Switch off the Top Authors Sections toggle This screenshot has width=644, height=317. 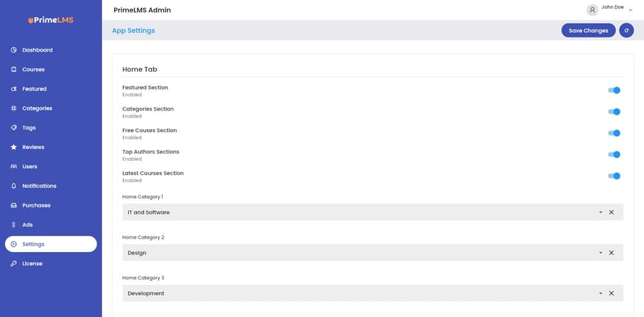pos(614,154)
